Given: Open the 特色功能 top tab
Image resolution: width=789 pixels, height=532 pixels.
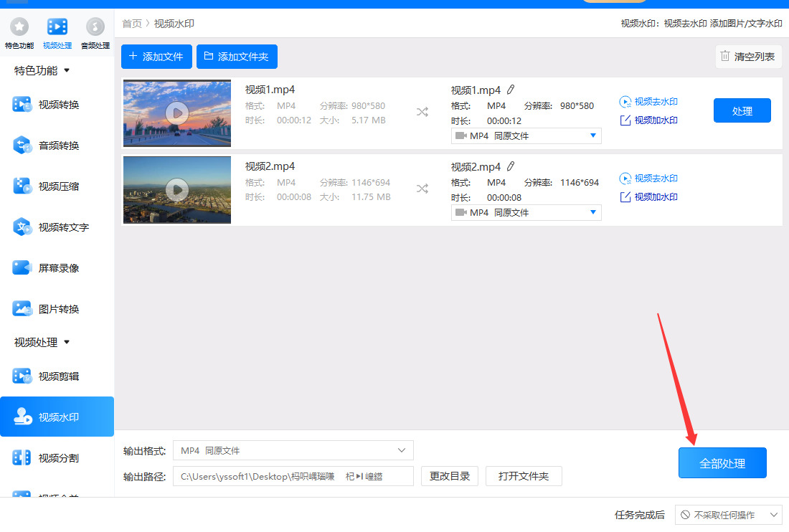Looking at the screenshot, I should (19, 34).
